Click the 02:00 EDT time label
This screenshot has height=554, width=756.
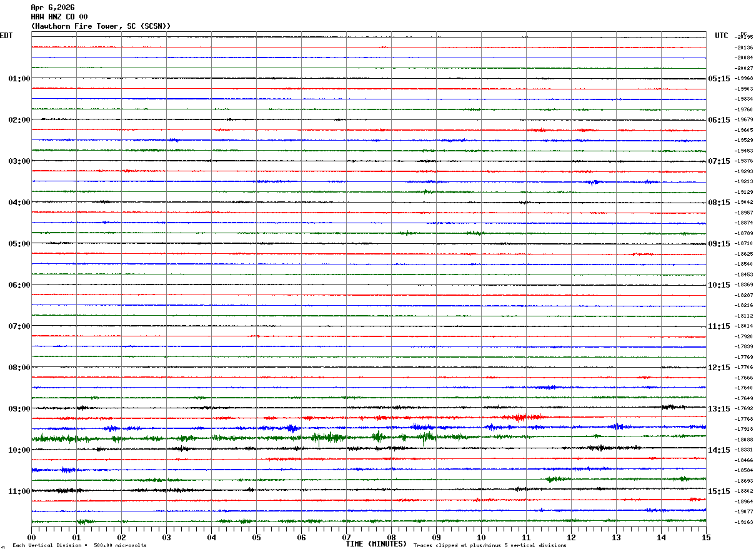[x=19, y=120]
